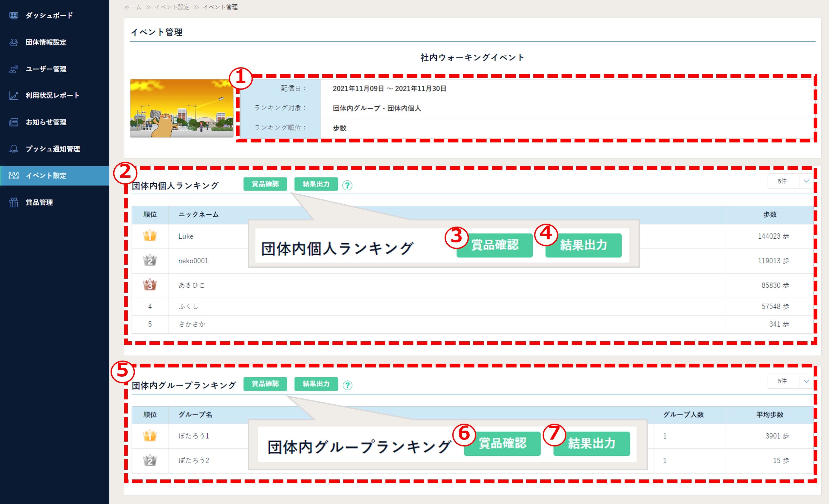Open the イベント設定 menu item
Screen dimensions: 829x504
point(46,175)
